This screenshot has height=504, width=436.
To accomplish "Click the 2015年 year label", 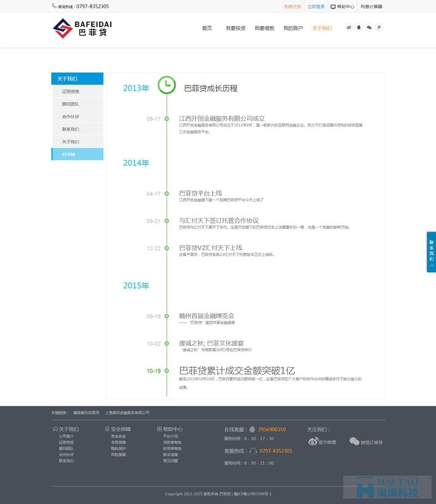I will coord(136,285).
